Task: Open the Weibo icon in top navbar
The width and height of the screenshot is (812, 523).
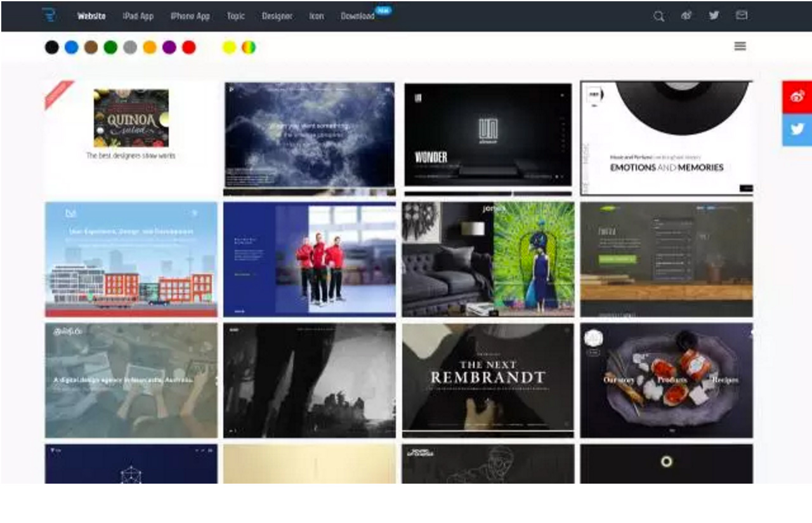Action: tap(686, 16)
